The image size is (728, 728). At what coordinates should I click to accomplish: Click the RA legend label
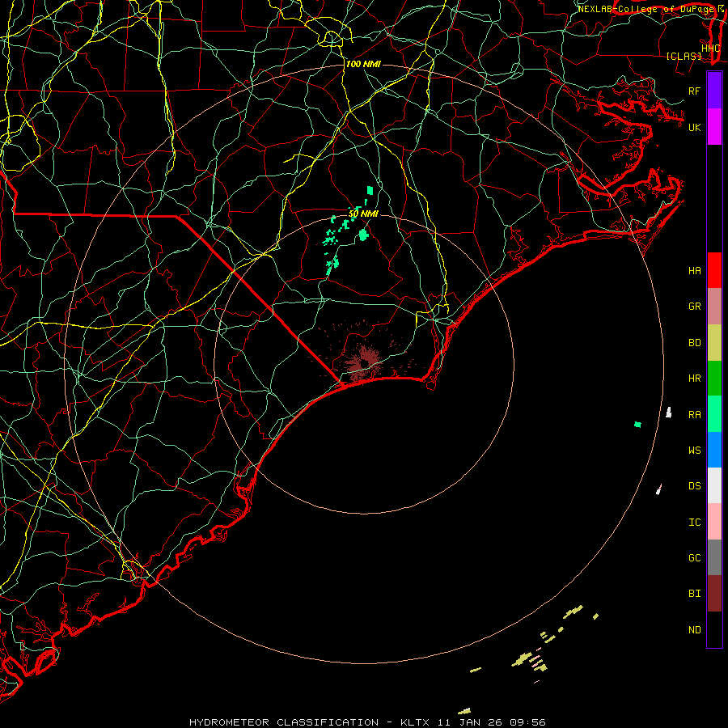pyautogui.click(x=695, y=415)
